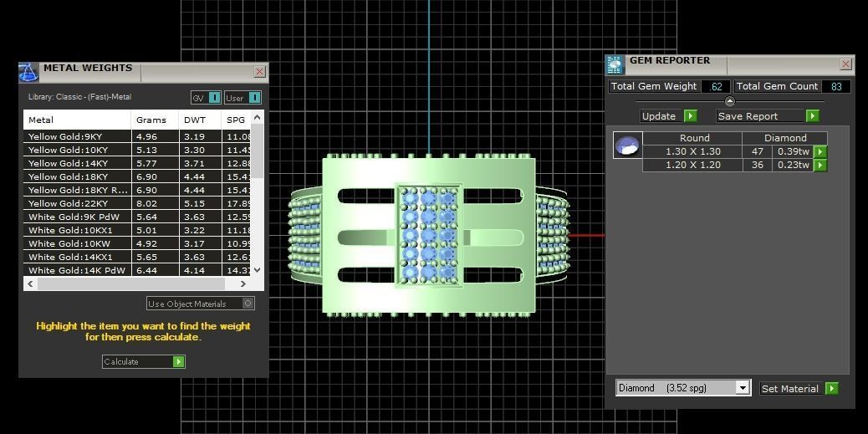This screenshot has height=434, width=868.
Task: Click the 8.02 grams value for 22KY
Action: coord(146,203)
